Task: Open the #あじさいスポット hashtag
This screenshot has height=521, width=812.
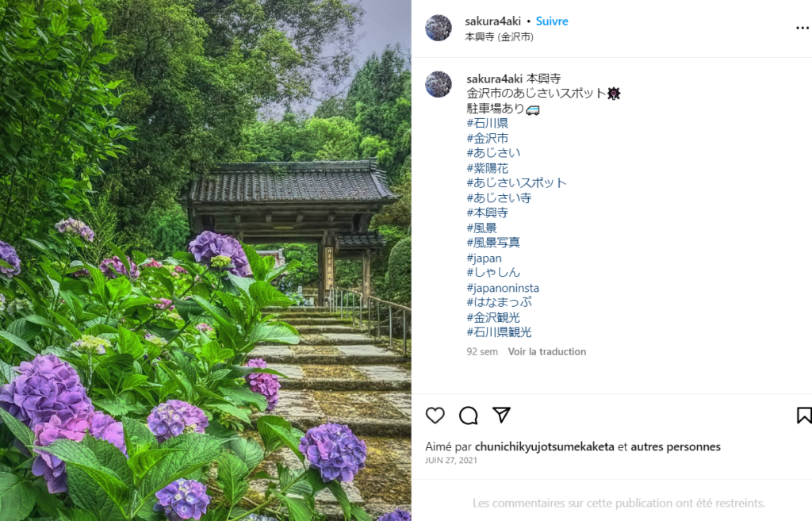Action: pos(517,183)
